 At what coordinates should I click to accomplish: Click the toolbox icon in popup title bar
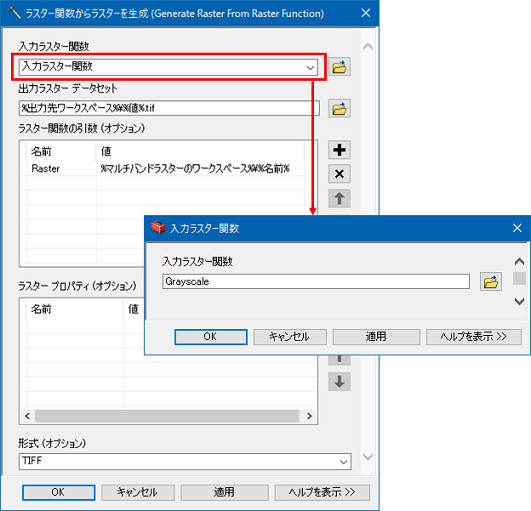(158, 228)
